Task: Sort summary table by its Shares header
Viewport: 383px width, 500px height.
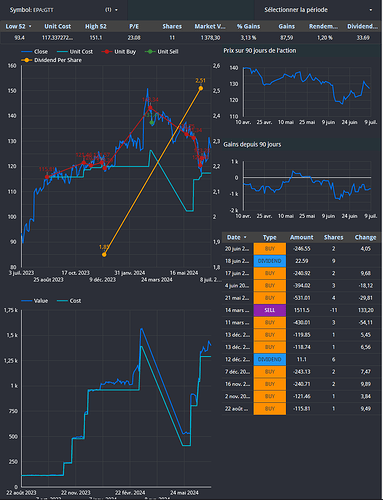Action: coord(172,26)
